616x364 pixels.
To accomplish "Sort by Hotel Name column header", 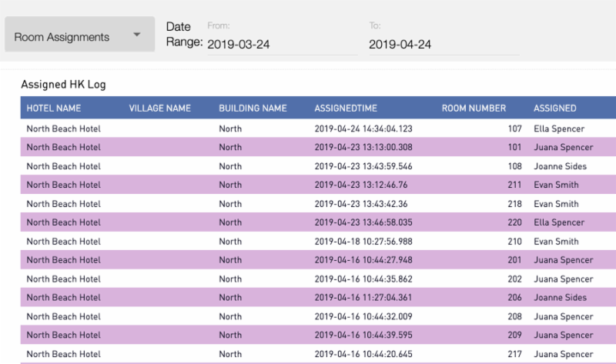I will [54, 109].
